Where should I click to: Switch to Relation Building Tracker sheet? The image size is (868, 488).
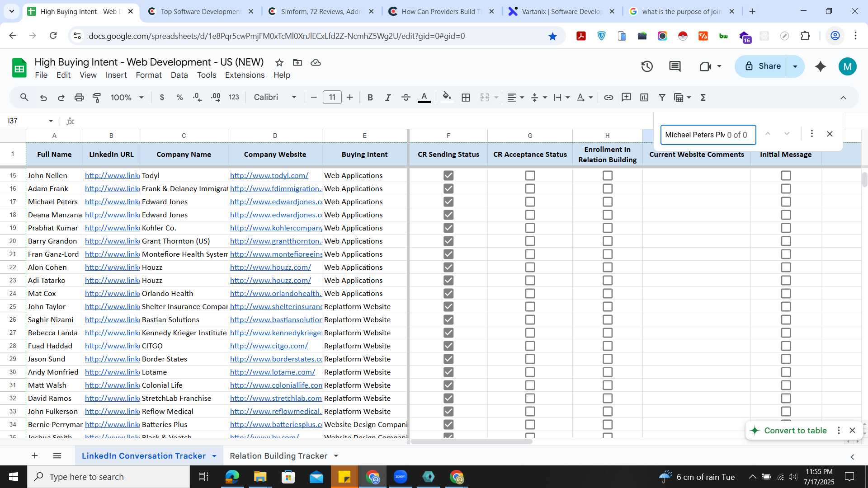point(278,456)
